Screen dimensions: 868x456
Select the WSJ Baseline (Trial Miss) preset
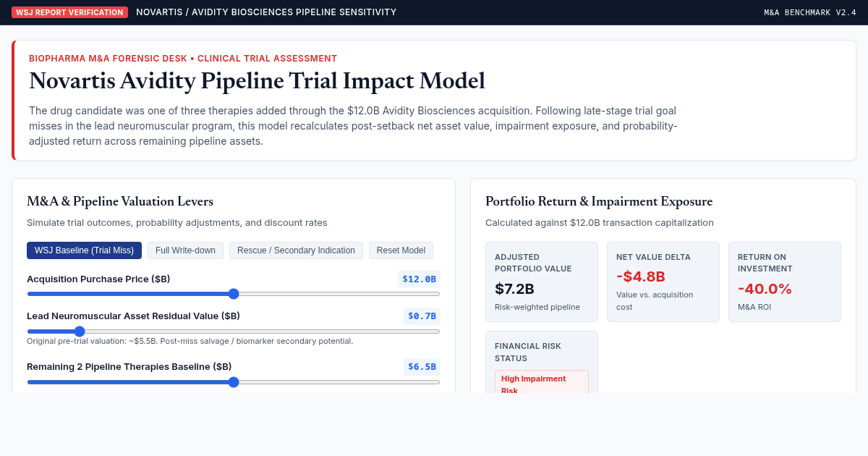tap(84, 250)
